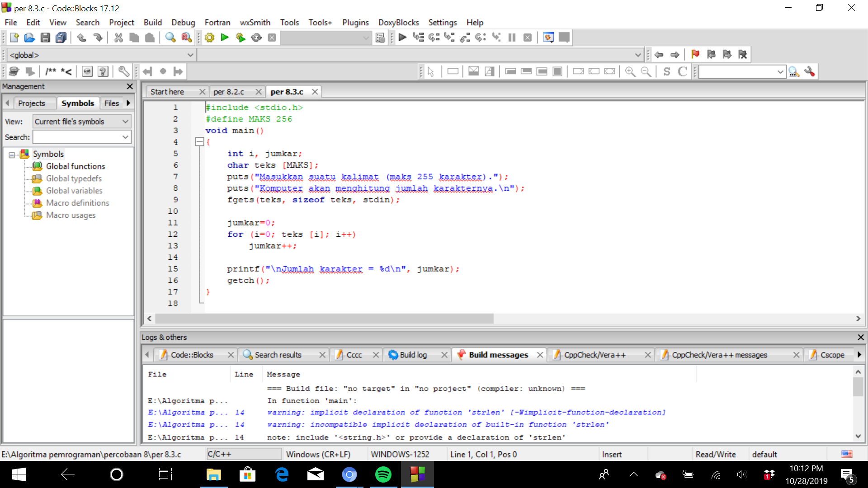The image size is (868, 488).
Task: Click the Jump back arrow icon
Action: pos(659,55)
